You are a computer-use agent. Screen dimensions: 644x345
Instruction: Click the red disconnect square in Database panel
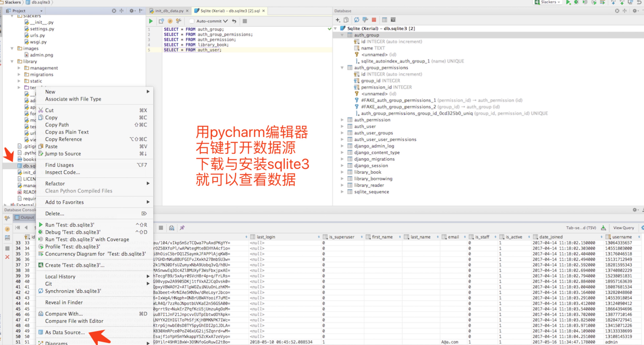pos(374,20)
